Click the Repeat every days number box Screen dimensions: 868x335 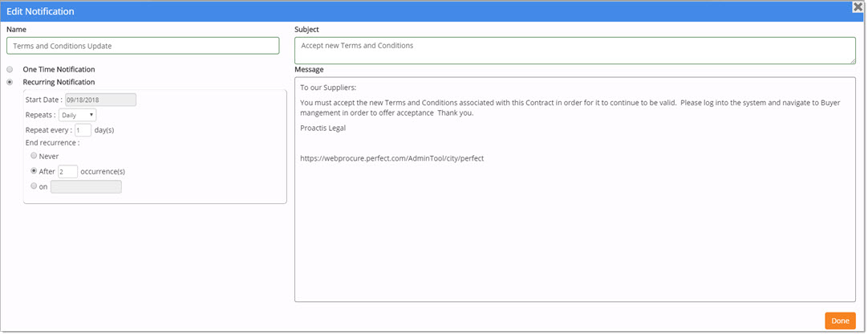(x=83, y=130)
